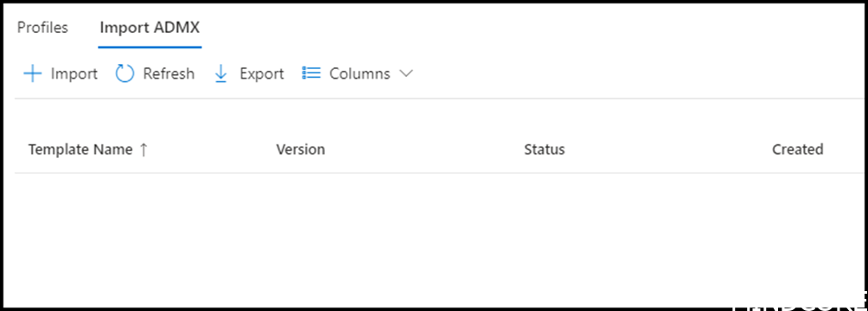Sort by Template Name column header
The width and height of the screenshot is (868, 311).
click(x=80, y=149)
